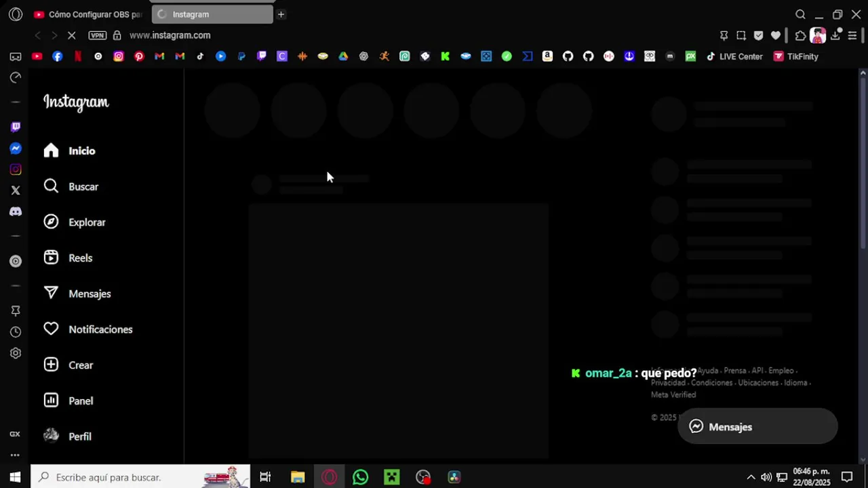This screenshot has width=868, height=488.
Task: Open PayPal bookmark
Action: pyautogui.click(x=241, y=56)
